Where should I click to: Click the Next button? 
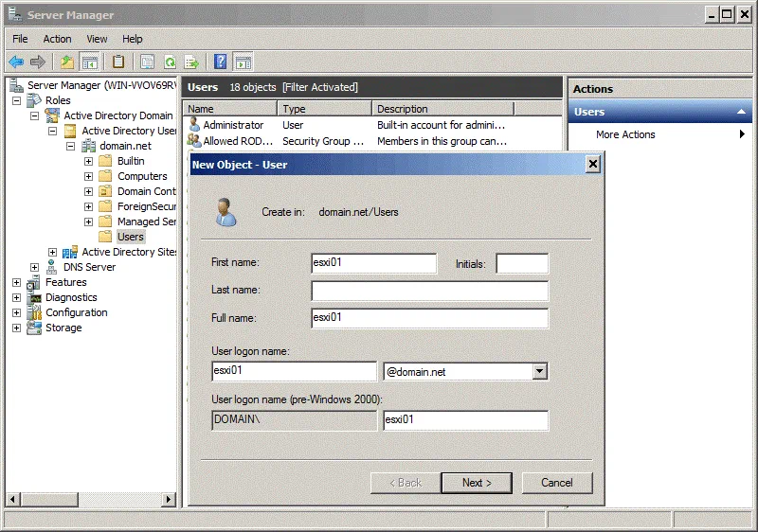(476, 483)
